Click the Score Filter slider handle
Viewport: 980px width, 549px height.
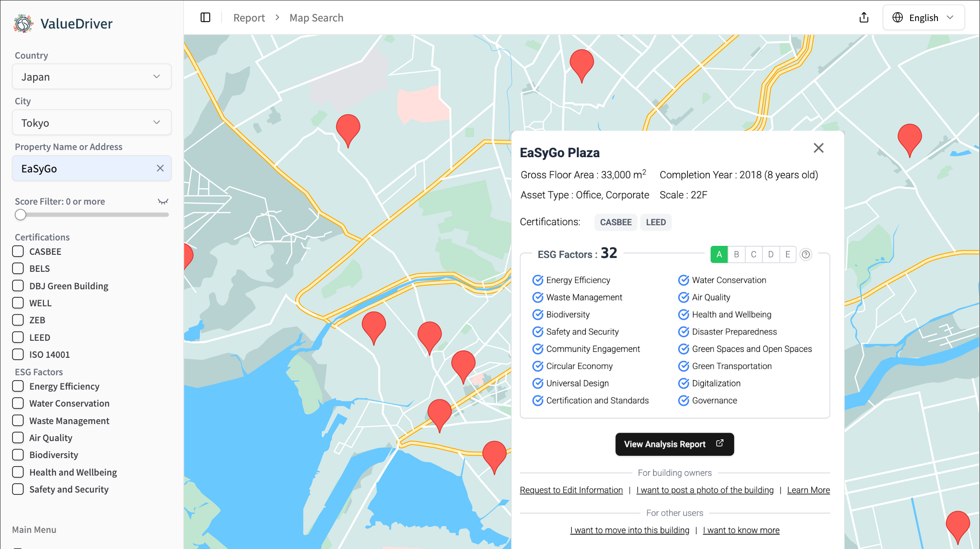tap(20, 214)
